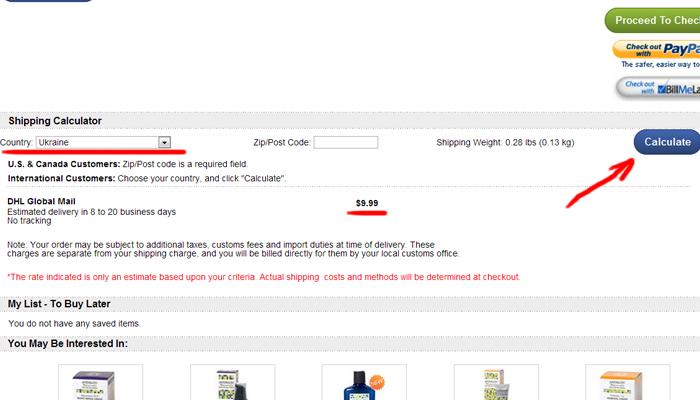Click the blue Calculate button
This screenshot has width=700, height=400.
(x=667, y=142)
